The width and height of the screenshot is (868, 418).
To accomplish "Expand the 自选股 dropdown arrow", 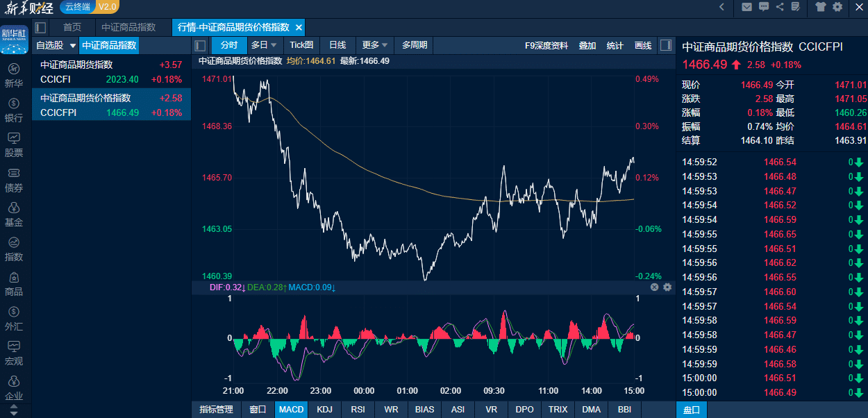I will click(73, 46).
